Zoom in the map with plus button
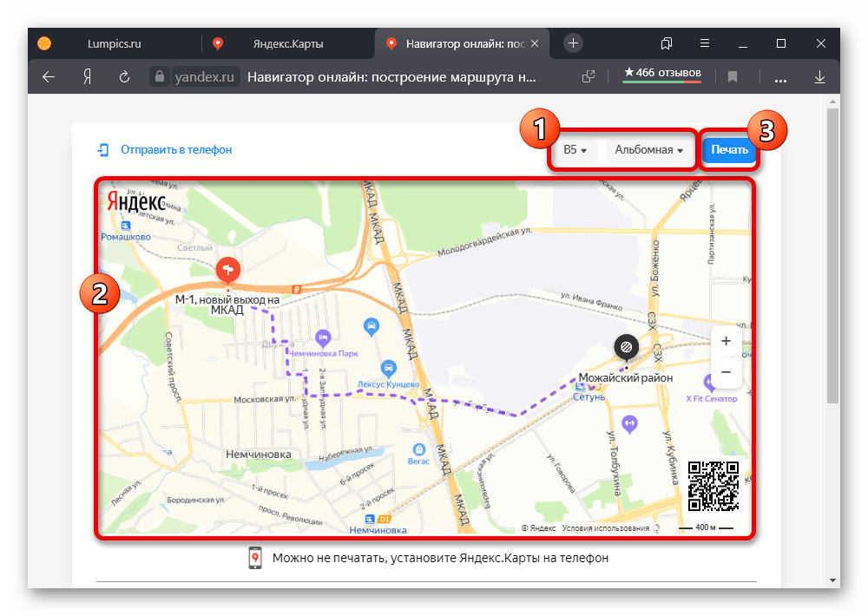The image size is (868, 616). click(726, 342)
